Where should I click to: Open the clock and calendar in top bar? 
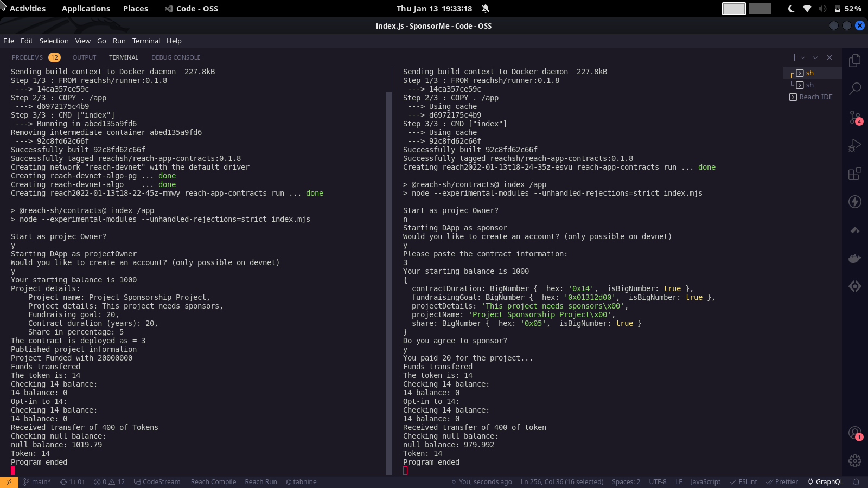(434, 9)
